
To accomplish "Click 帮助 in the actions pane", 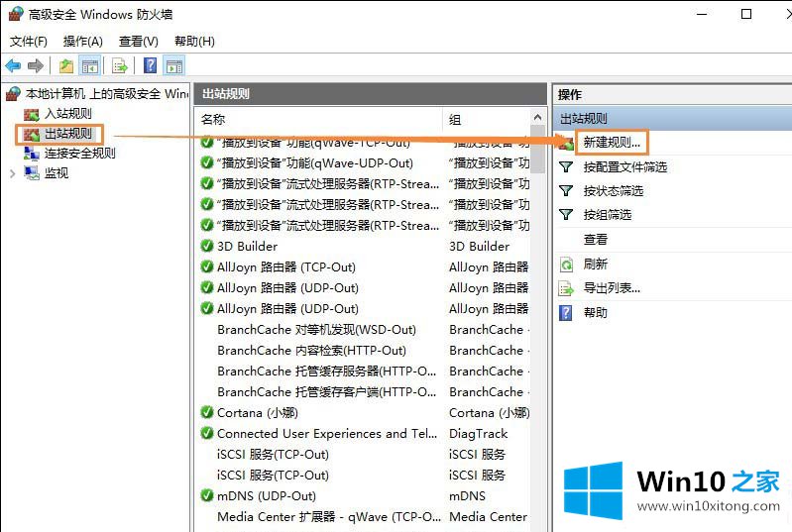I will 595,312.
